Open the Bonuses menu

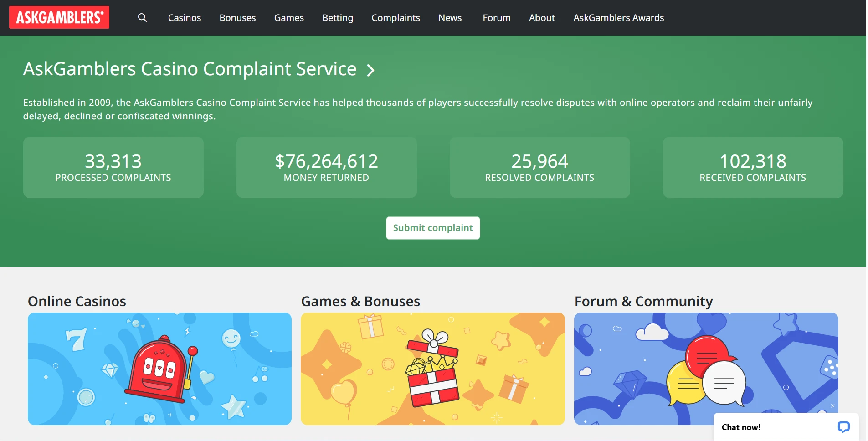tap(237, 18)
